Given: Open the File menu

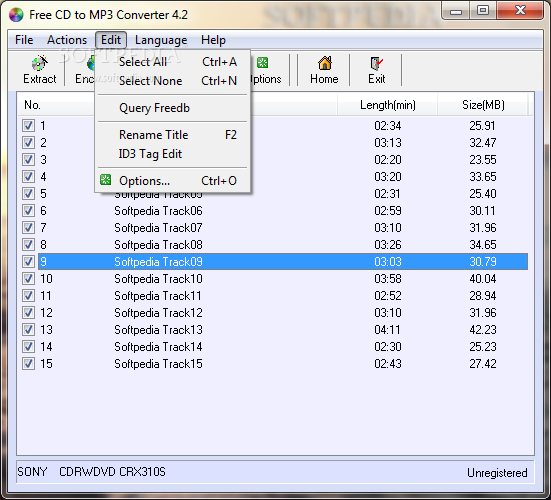Looking at the screenshot, I should coord(24,40).
